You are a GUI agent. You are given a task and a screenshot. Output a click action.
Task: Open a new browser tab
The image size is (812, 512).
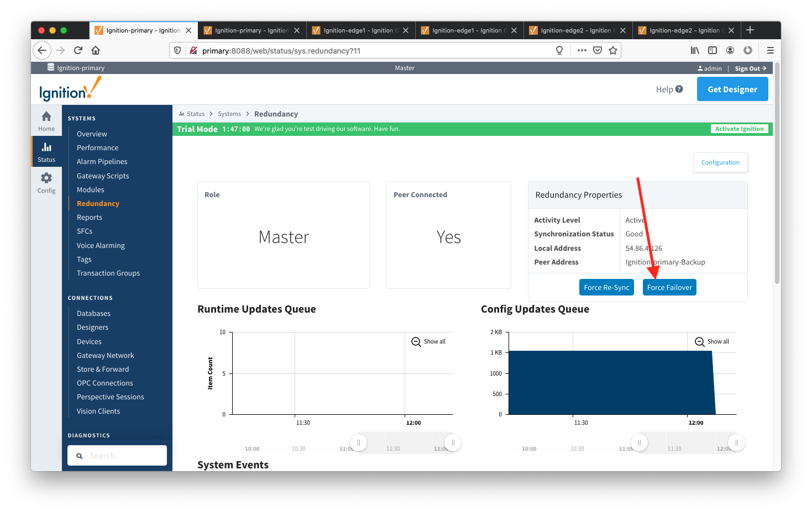click(x=750, y=30)
